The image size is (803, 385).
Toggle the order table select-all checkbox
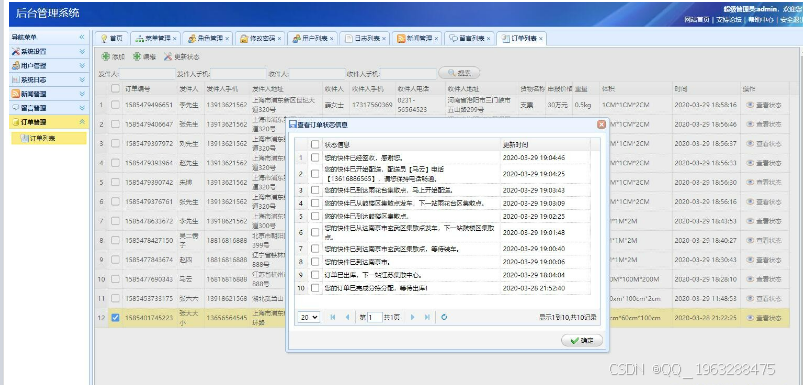[115, 89]
